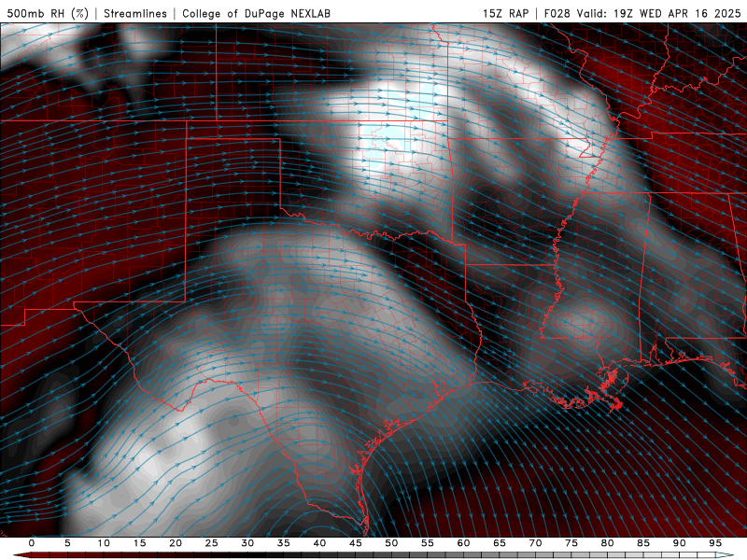
Task: Click the "65" value on the color scale
Action: 500,543
